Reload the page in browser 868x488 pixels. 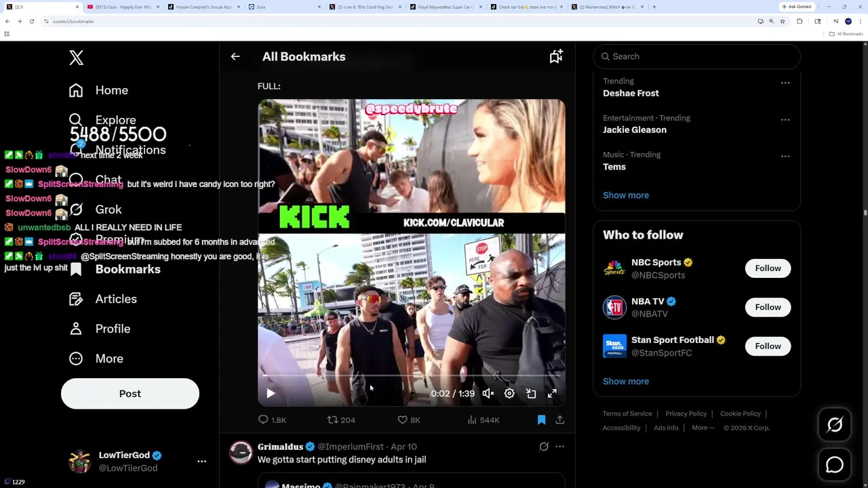pos(31,21)
